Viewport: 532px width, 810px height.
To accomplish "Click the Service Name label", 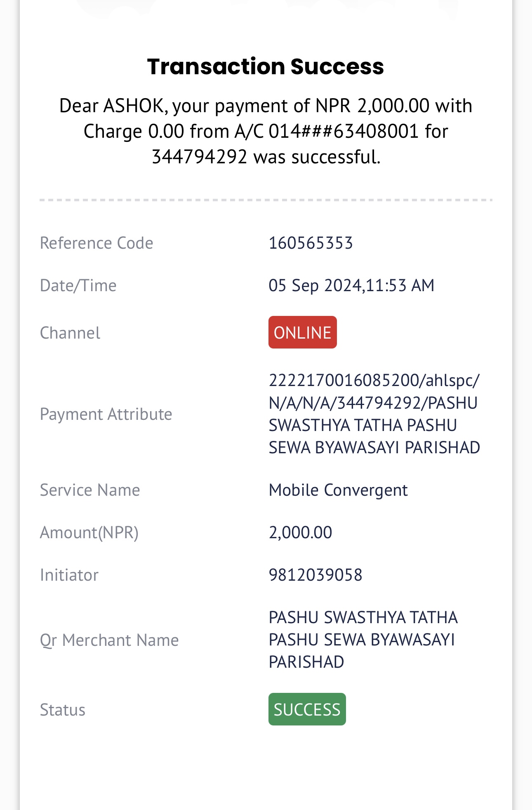I will 90,490.
